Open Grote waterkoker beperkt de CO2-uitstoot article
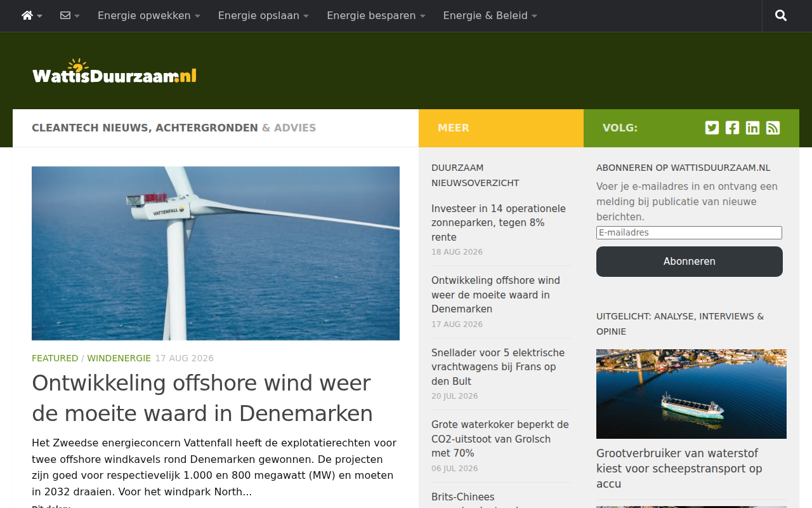 (x=500, y=439)
